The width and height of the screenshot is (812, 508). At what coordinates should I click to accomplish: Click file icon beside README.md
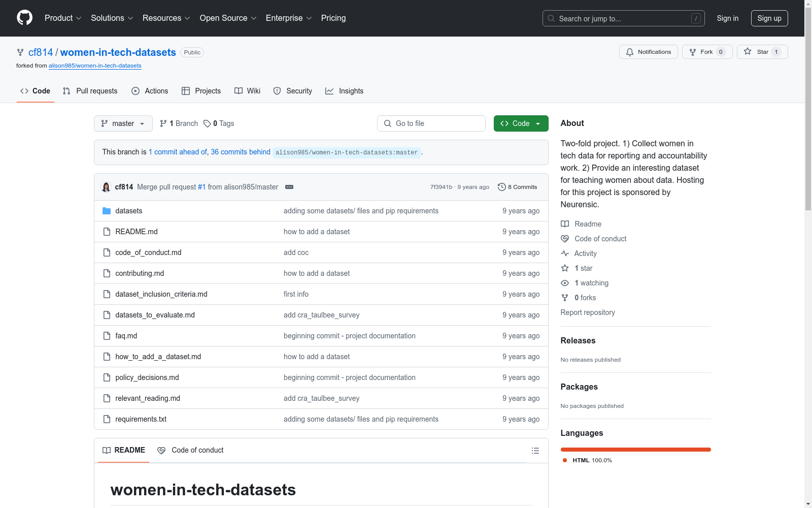pyautogui.click(x=107, y=232)
